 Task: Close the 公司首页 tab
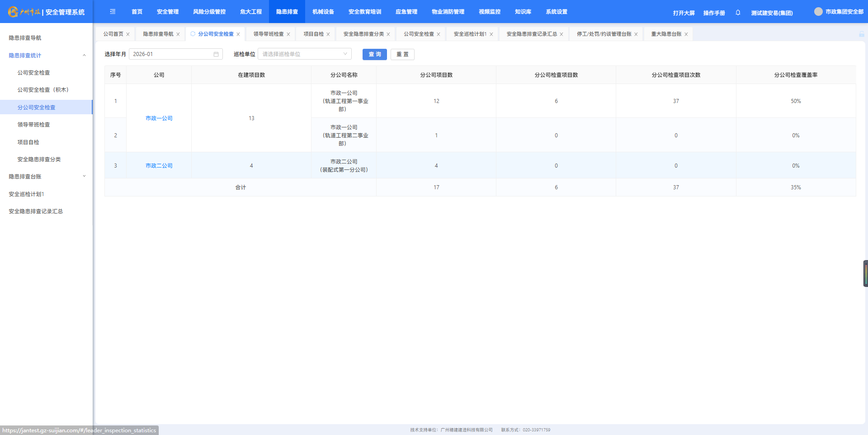(x=128, y=34)
